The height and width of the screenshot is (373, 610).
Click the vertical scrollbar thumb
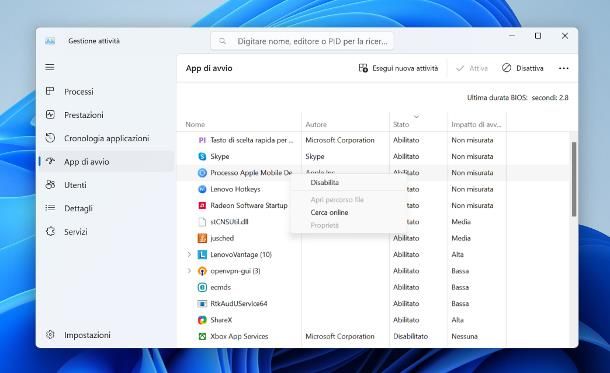point(573,179)
